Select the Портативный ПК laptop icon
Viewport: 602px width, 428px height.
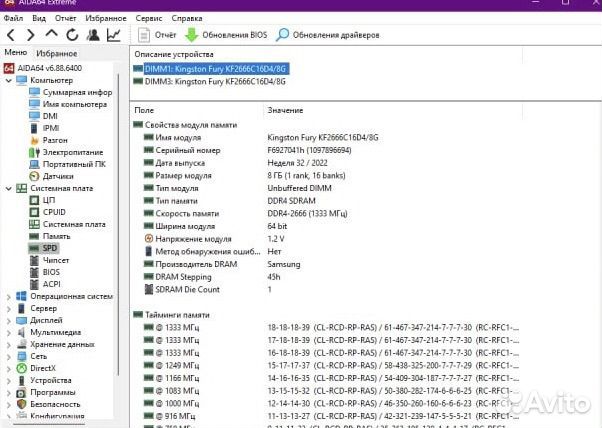pyautogui.click(x=34, y=164)
